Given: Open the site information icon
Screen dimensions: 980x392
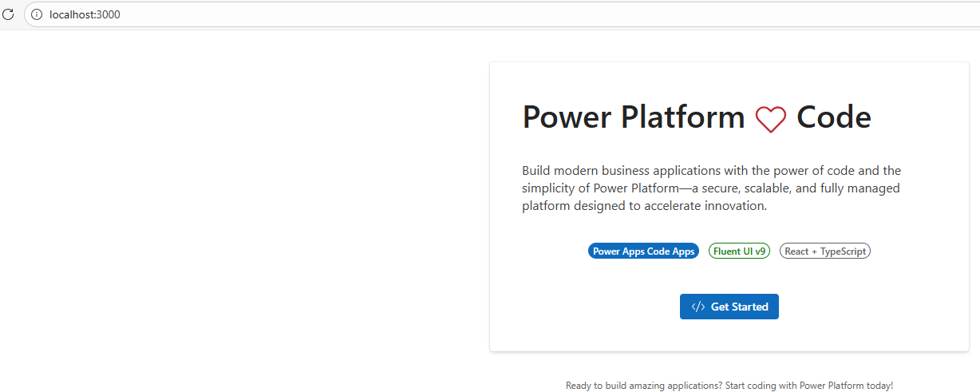Looking at the screenshot, I should pos(37,14).
